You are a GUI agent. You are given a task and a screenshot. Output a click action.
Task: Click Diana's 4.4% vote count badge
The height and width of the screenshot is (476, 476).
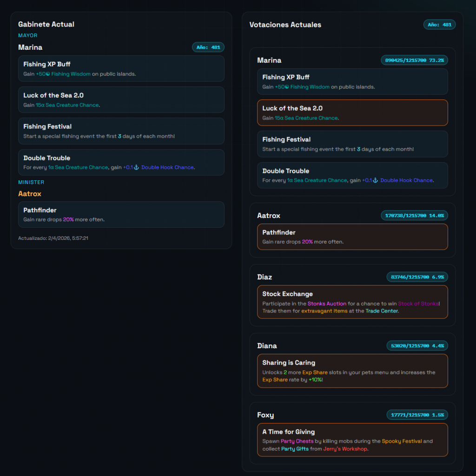[417, 346]
